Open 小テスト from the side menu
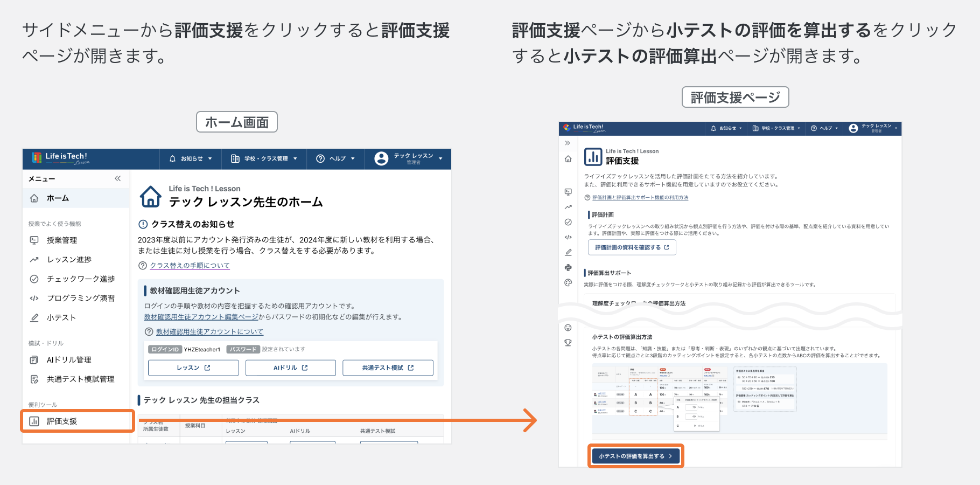The image size is (980, 485). [x=76, y=318]
